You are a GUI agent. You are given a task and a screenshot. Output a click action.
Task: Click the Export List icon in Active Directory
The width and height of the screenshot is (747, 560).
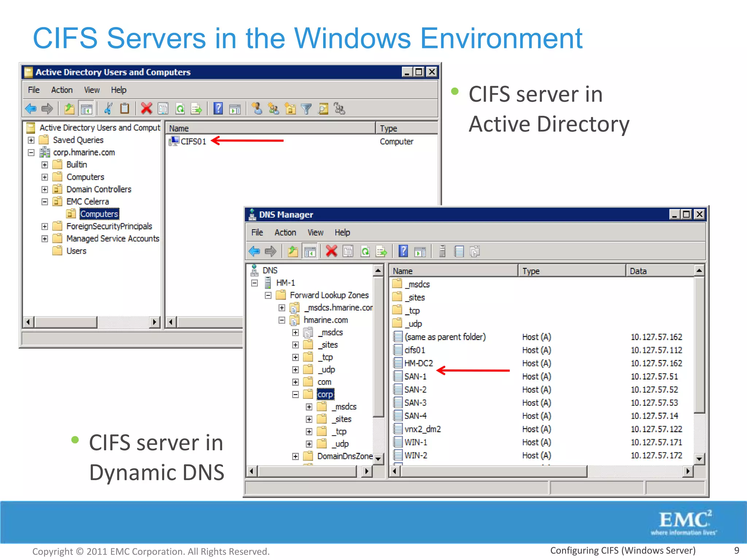197,109
